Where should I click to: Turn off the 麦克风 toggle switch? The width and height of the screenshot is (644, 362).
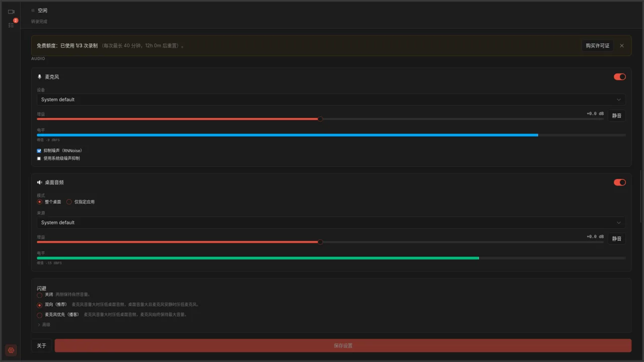620,77
